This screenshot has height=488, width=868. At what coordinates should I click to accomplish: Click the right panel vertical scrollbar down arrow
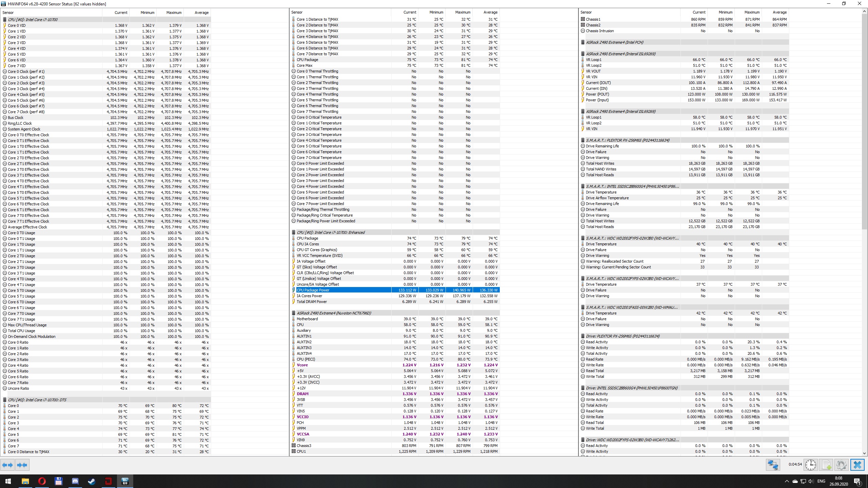(x=864, y=453)
